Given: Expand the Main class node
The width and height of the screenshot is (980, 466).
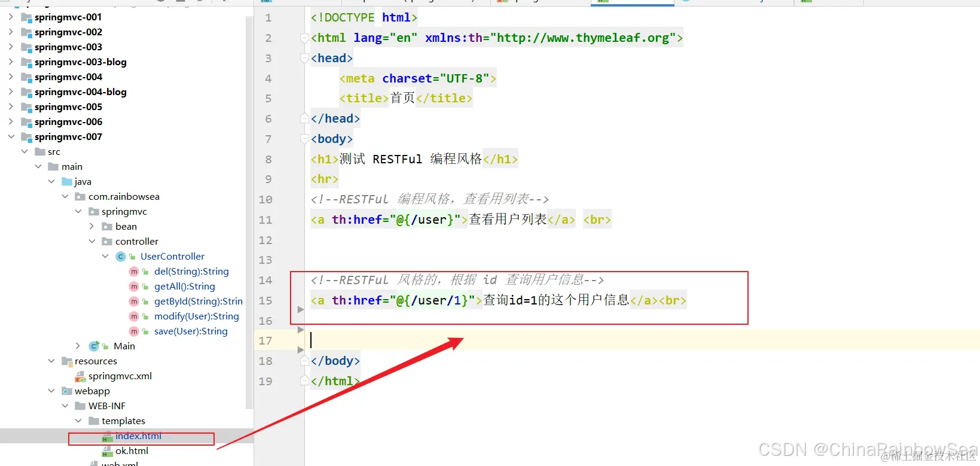Looking at the screenshot, I should [78, 346].
